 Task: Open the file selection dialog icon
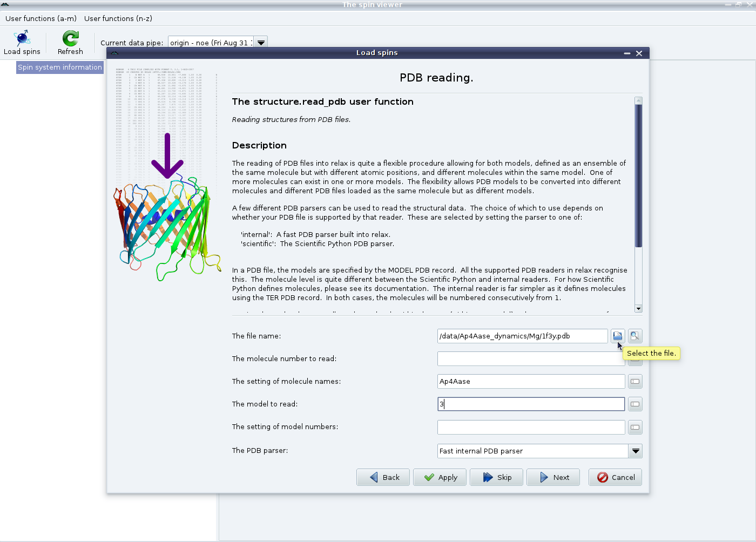pyautogui.click(x=617, y=336)
